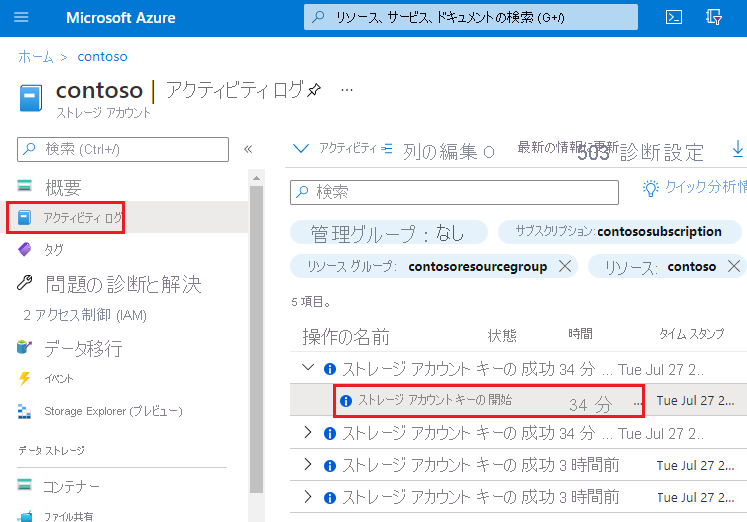Collapse the first expanded log entry
747x522 pixels.
point(308,368)
